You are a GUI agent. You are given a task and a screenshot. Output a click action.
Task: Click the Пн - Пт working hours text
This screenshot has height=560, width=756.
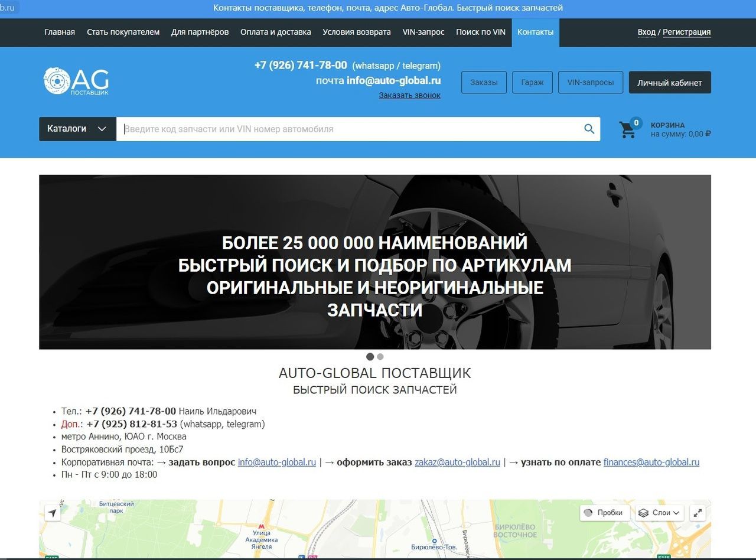[x=109, y=474]
